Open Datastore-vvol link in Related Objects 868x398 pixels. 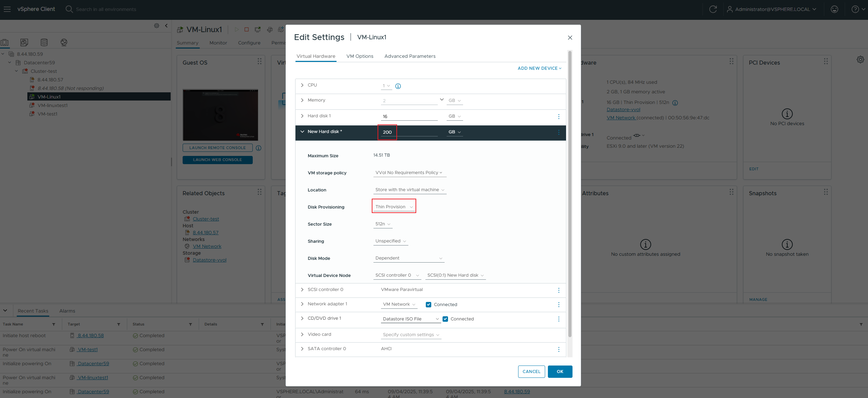point(210,260)
